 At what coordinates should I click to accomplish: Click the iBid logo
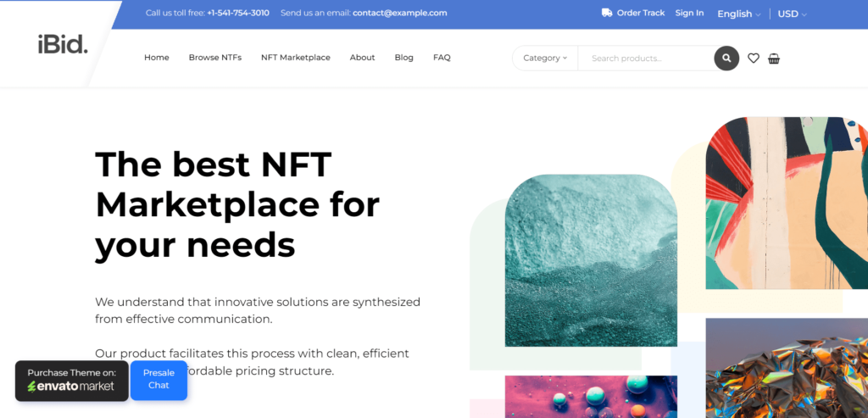63,44
